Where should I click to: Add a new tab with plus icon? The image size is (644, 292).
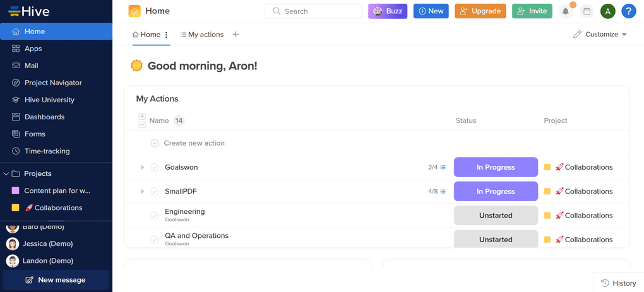point(236,35)
